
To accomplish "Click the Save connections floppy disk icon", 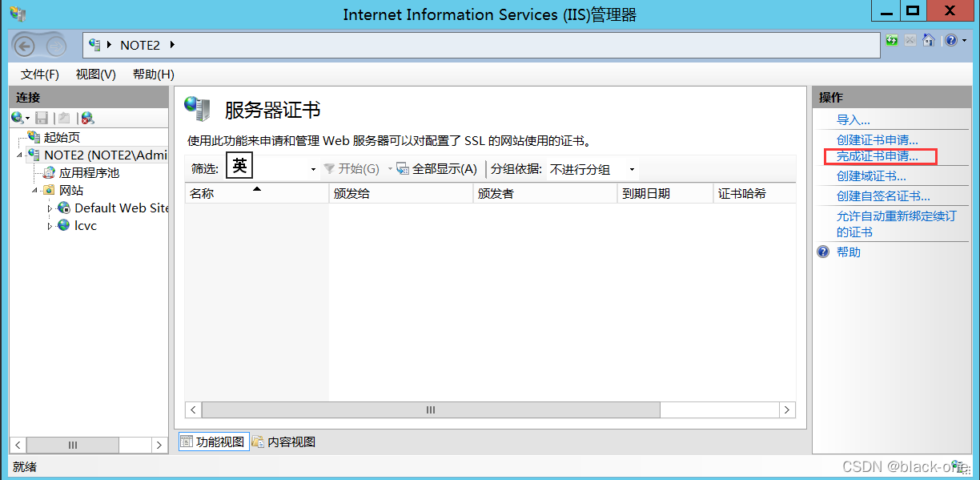I will tap(42, 118).
